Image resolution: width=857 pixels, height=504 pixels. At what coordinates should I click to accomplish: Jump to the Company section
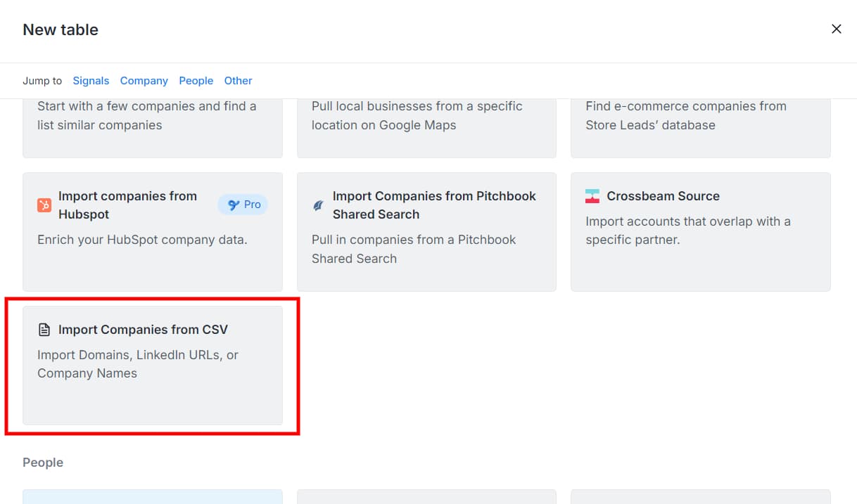click(144, 81)
